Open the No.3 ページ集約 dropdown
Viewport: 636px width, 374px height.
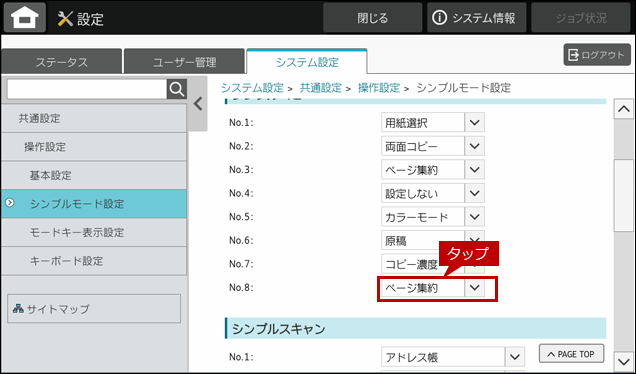433,170
